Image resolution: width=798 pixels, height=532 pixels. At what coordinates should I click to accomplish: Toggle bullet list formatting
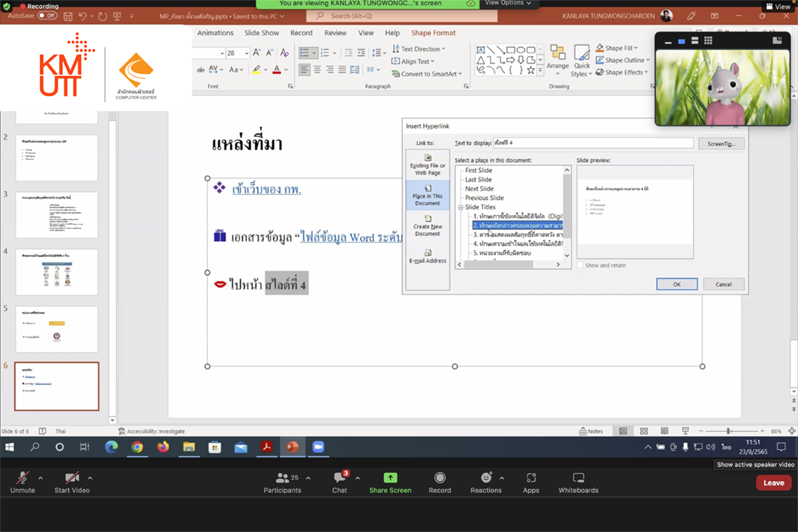point(304,52)
